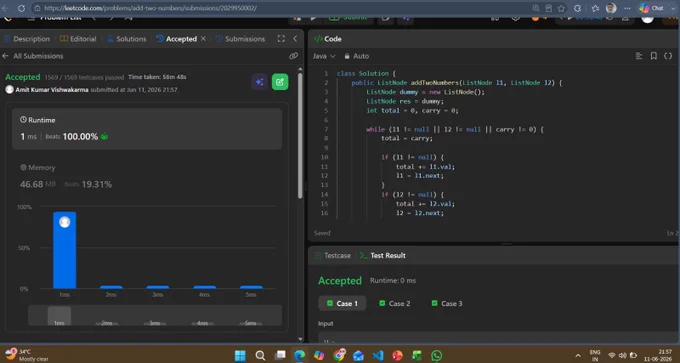Open the Copilot Chat button
680x363 pixels.
pyautogui.click(x=652, y=8)
